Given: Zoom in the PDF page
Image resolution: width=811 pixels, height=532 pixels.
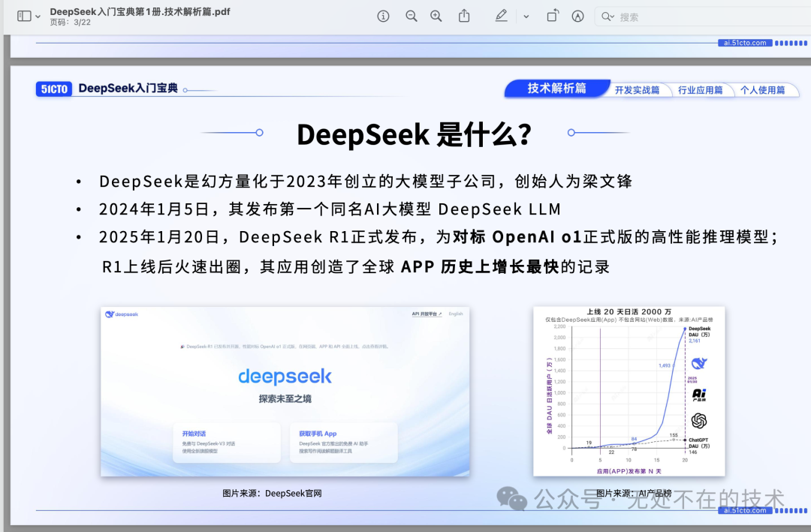Looking at the screenshot, I should (436, 17).
